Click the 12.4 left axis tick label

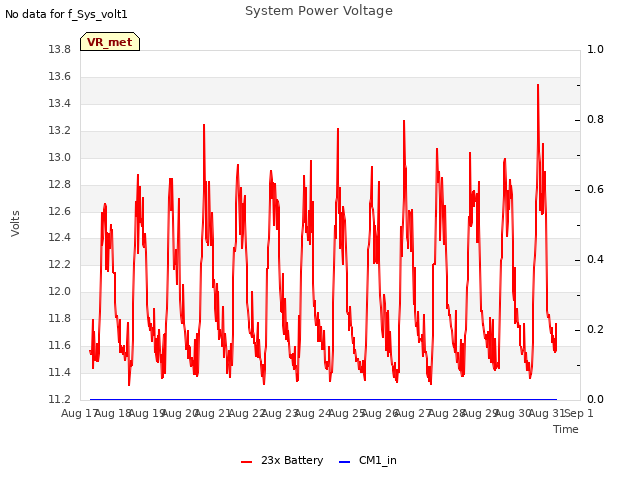click(60, 237)
